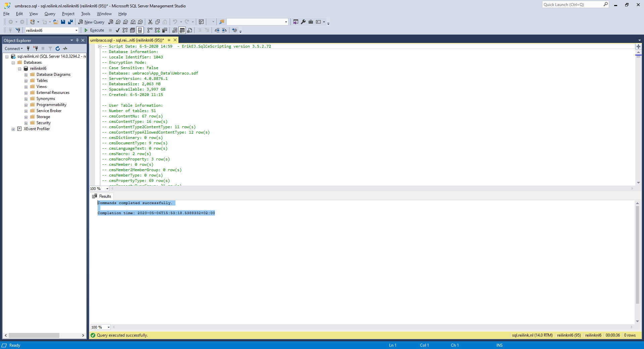Click Display Estimated Execution Plan icon

[125, 30]
